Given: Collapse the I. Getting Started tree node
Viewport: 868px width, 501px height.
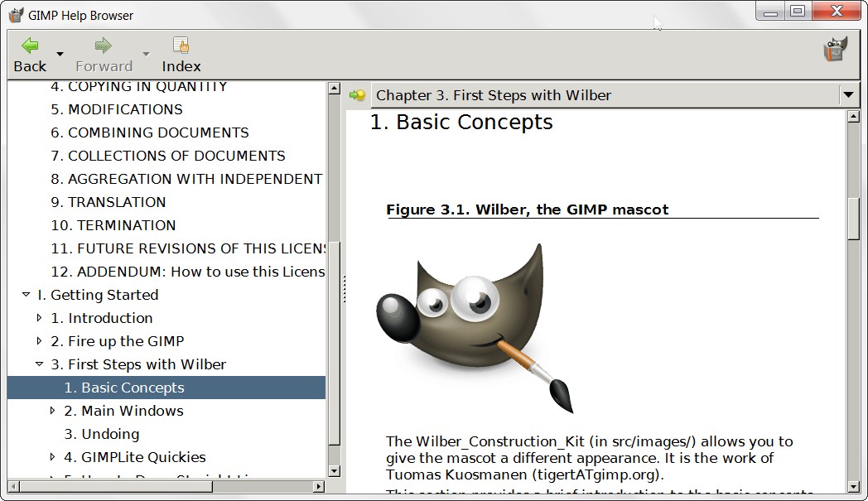Looking at the screenshot, I should 26,295.
